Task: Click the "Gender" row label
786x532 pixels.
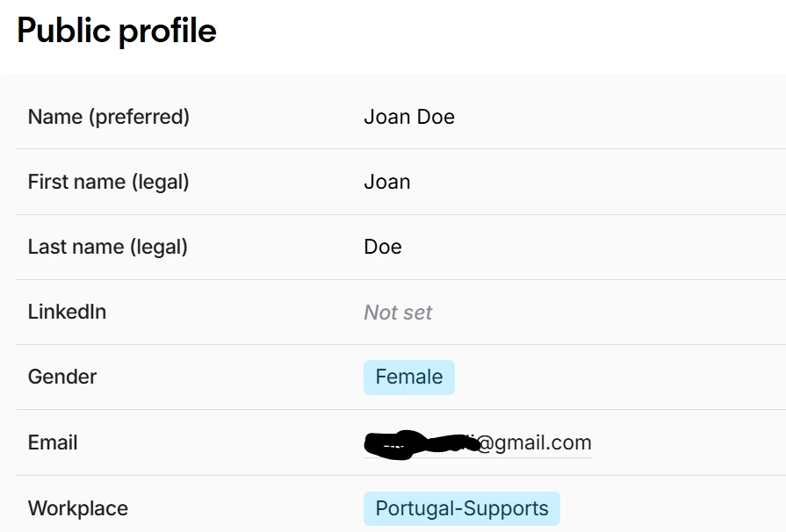Action: click(x=62, y=377)
